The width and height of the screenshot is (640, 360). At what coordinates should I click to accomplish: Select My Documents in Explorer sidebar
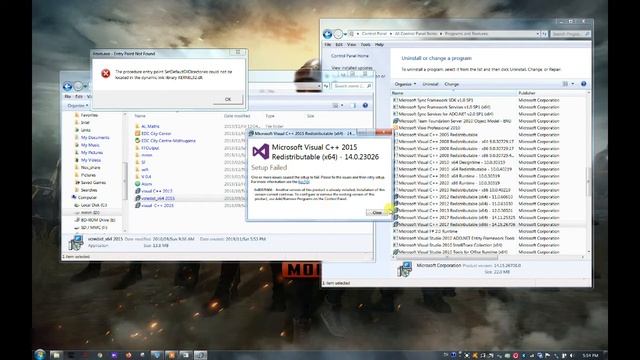point(95,138)
